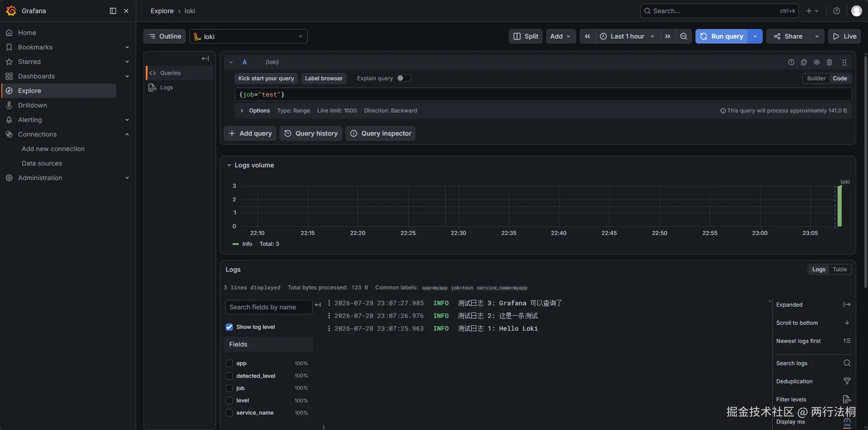This screenshot has height=430, width=868.
Task: Open query A help icon
Action: 791,62
